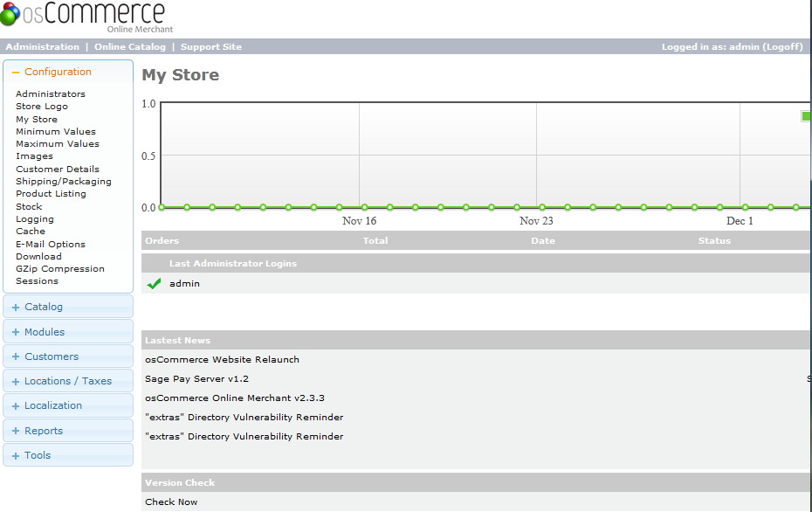Click the chart data point at Nov 16

coord(364,208)
